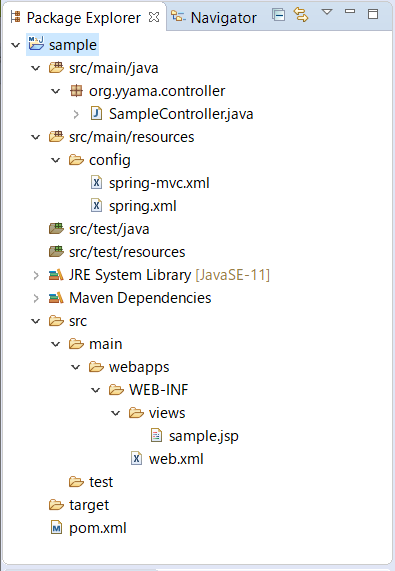Select 'src/main/resources' label
Screen dimensions: 395x571
tap(131, 137)
